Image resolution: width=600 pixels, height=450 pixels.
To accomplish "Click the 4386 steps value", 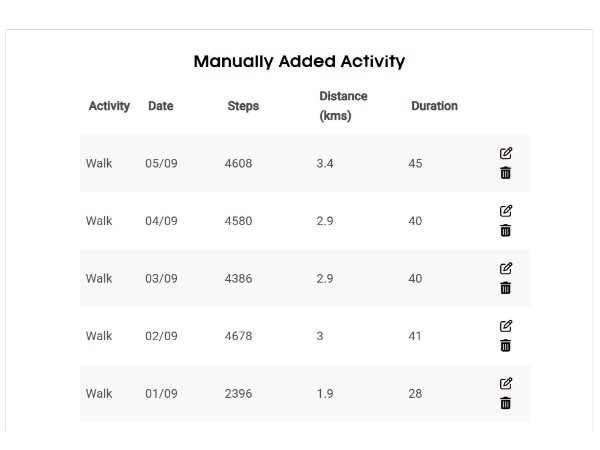I will [239, 278].
